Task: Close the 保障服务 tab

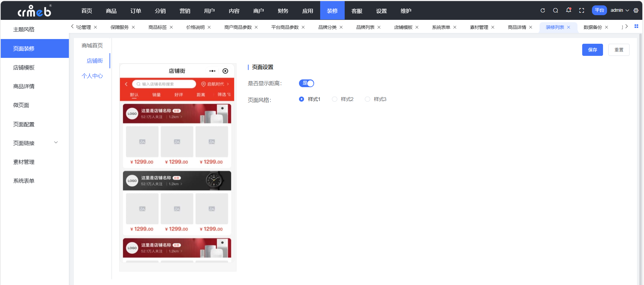Action: (133, 27)
